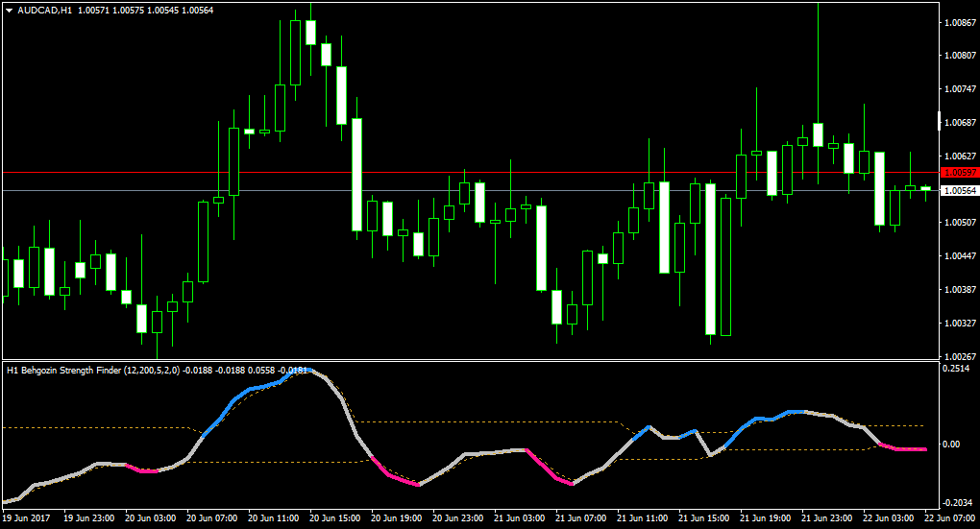Click the 1.00267 price scale label
This screenshot has width=980, height=529.
(x=961, y=356)
